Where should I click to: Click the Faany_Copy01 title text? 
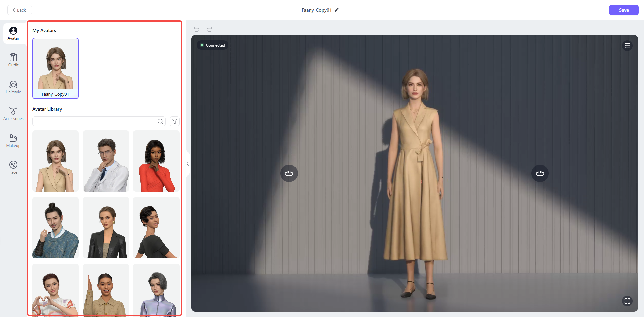(316, 10)
